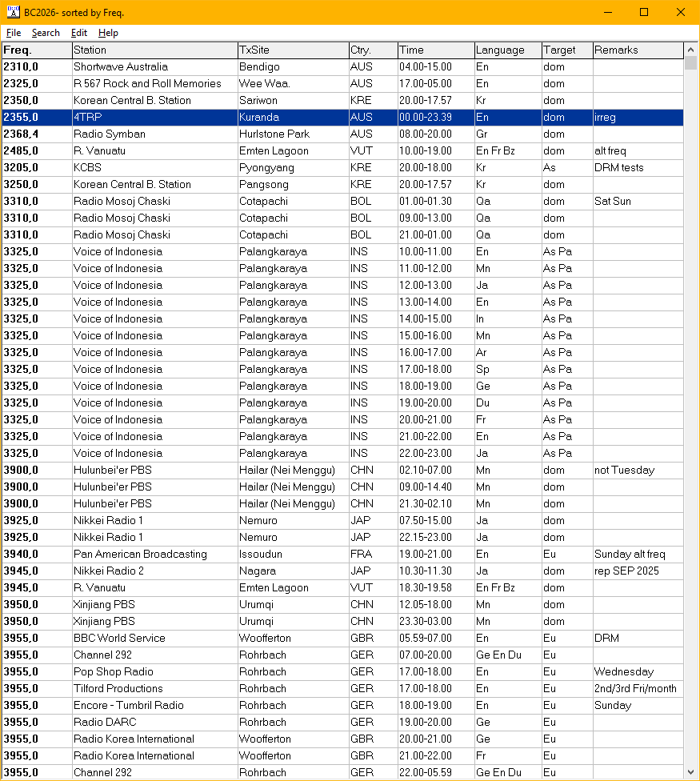Image resolution: width=700 pixels, height=781 pixels.
Task: Sort entries by the TxSite column
Action: [x=288, y=50]
